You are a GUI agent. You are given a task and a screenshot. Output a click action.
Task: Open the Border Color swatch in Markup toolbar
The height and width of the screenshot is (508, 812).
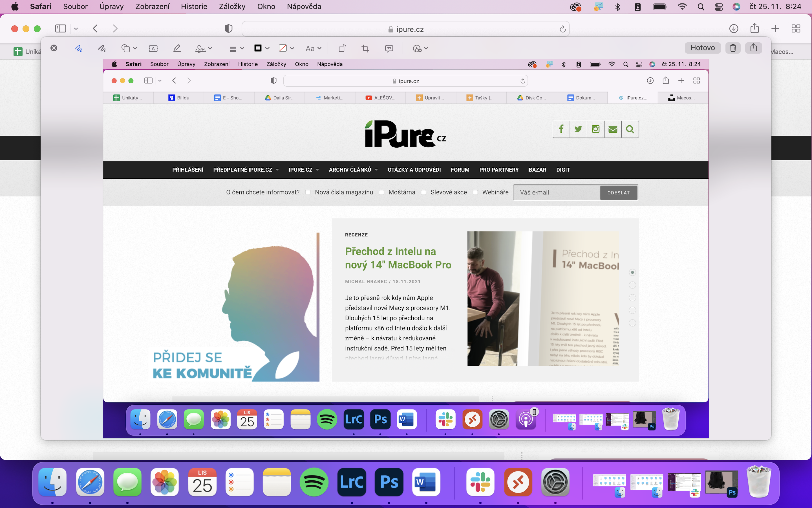pos(262,48)
